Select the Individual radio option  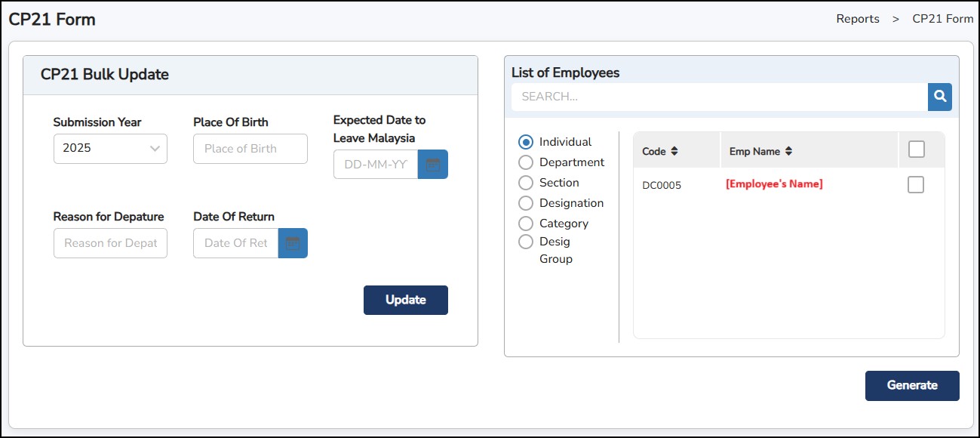pyautogui.click(x=526, y=142)
